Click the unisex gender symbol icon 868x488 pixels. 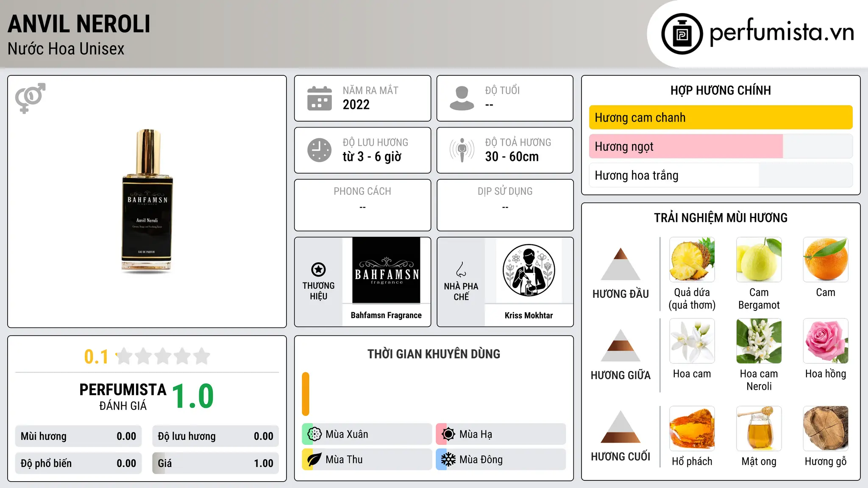(30, 98)
